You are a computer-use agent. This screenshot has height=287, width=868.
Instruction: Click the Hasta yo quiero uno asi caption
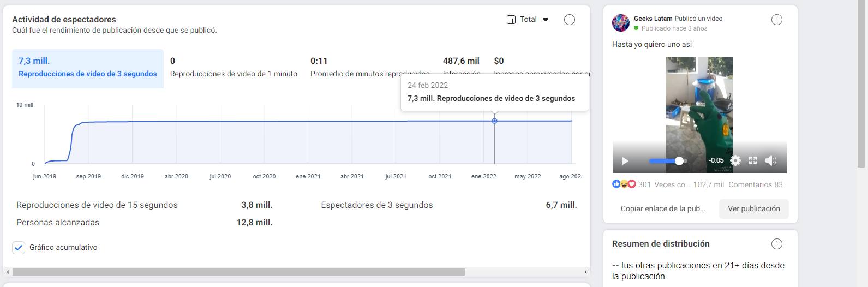652,45
